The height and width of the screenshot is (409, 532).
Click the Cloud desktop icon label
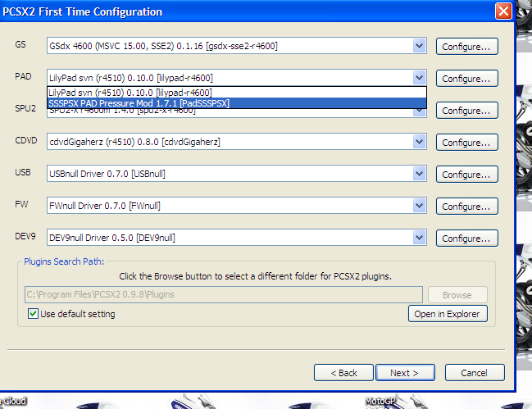click(14, 401)
